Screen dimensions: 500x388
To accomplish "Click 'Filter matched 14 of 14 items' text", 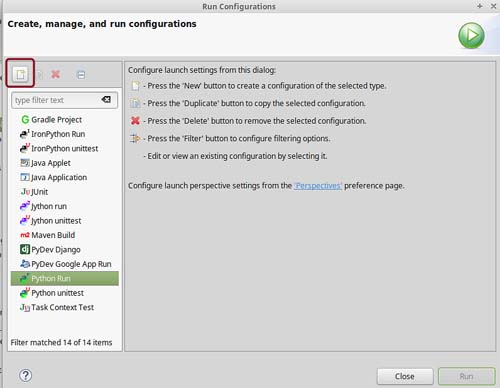I will (x=61, y=342).
